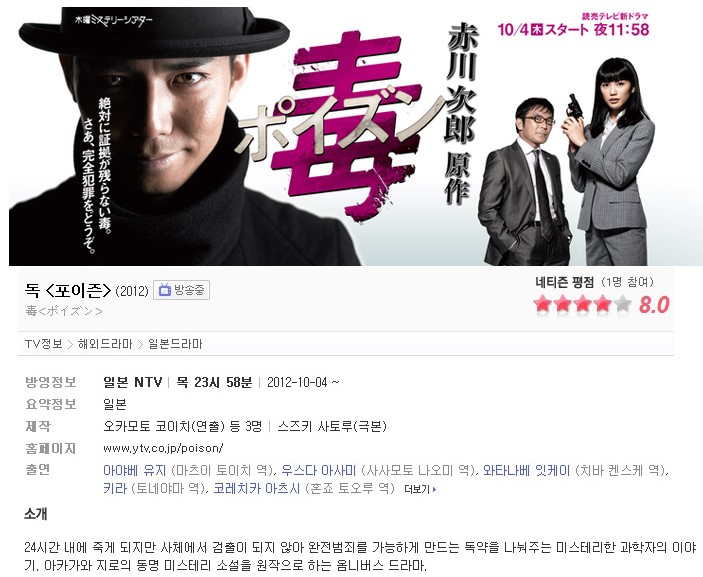Click the 방송중 TV broadcast icon
The image size is (703, 577).
(165, 290)
